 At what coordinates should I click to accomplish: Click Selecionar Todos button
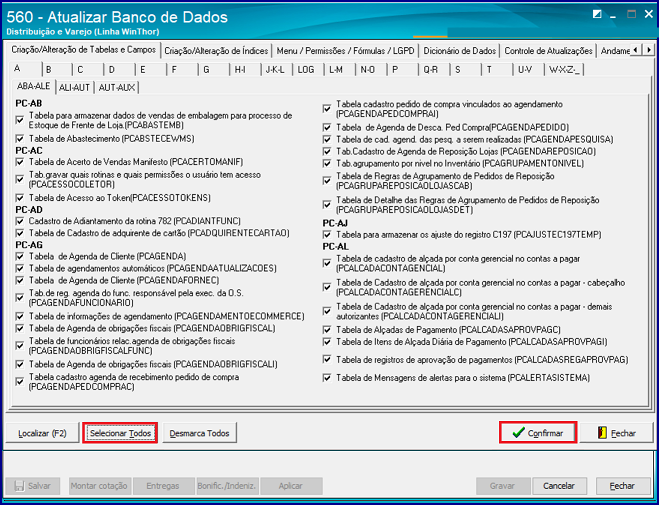[120, 433]
